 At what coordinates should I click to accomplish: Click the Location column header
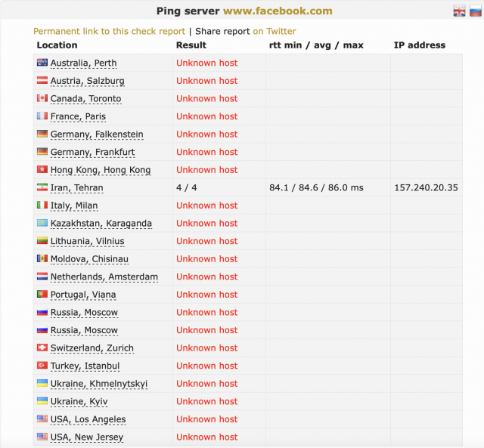57,45
